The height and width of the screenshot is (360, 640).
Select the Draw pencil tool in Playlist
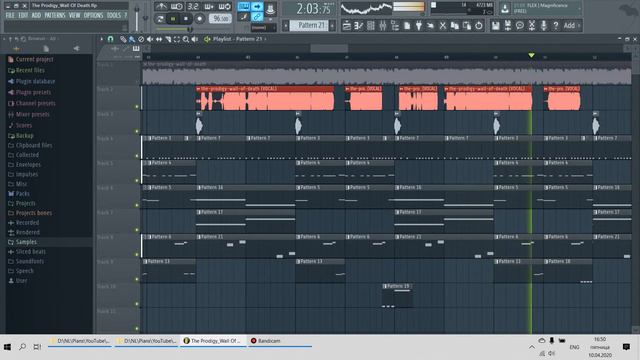click(x=123, y=39)
